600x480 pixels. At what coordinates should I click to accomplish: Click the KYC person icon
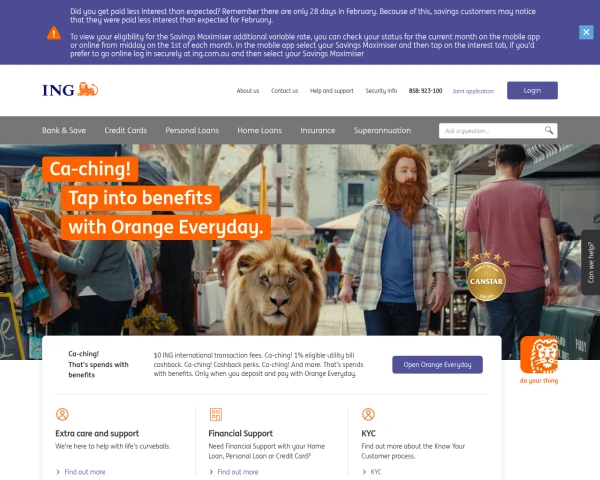[x=368, y=414]
